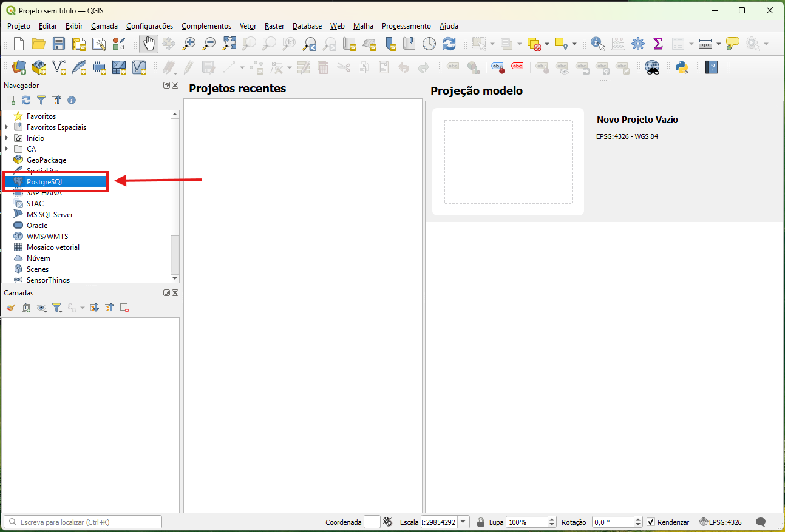Create a new SpatiaLite layer feather icon
Screen dimensions: 785x532
(79, 67)
